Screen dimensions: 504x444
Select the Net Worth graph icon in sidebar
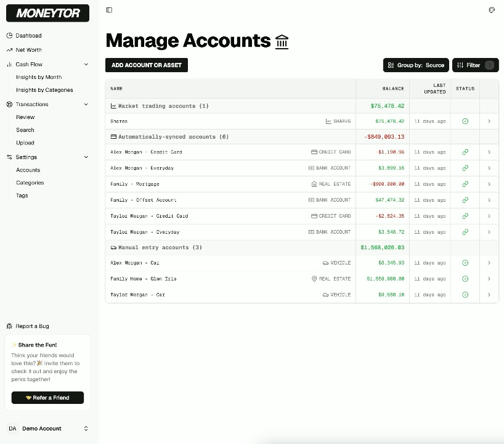[9, 50]
